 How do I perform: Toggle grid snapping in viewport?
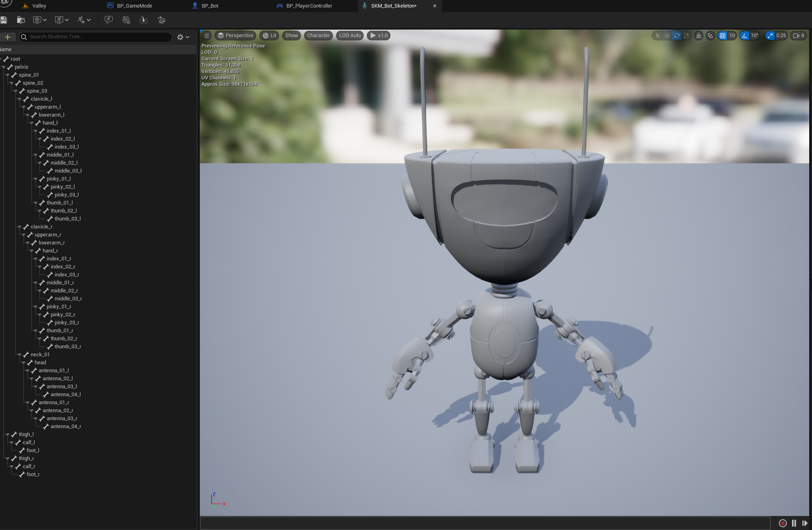pos(722,36)
